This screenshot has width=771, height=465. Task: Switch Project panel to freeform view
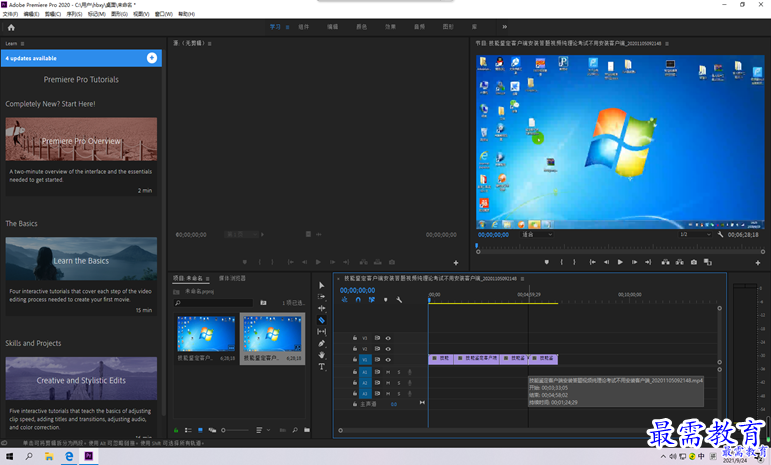coord(212,430)
